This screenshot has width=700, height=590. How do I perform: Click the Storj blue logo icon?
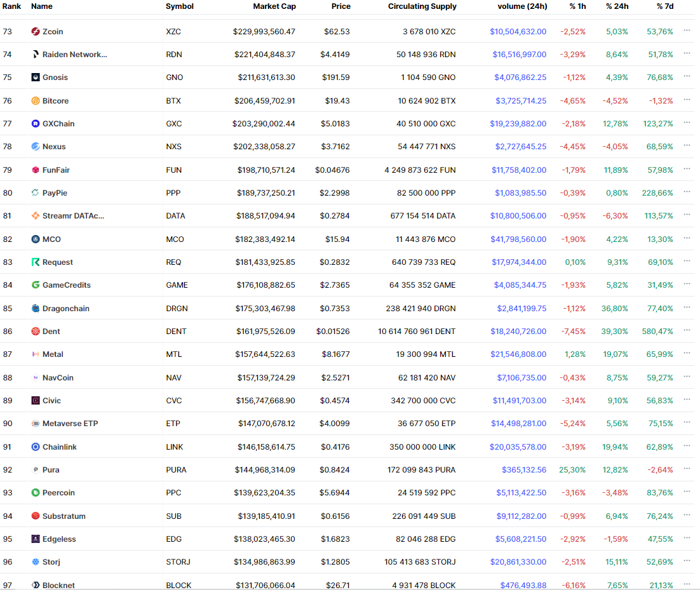(36, 562)
